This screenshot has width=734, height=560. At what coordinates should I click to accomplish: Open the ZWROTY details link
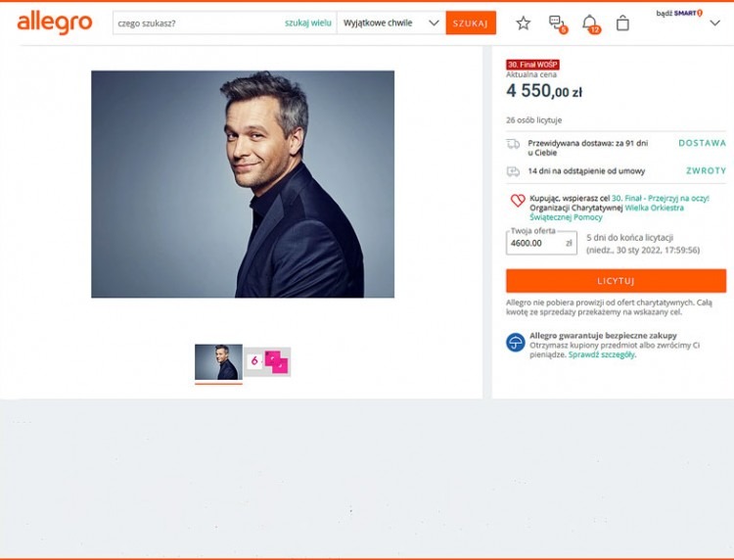(706, 171)
